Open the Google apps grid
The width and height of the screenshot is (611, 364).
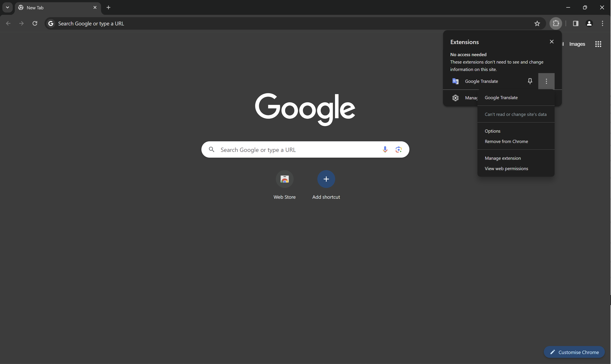[x=598, y=44]
